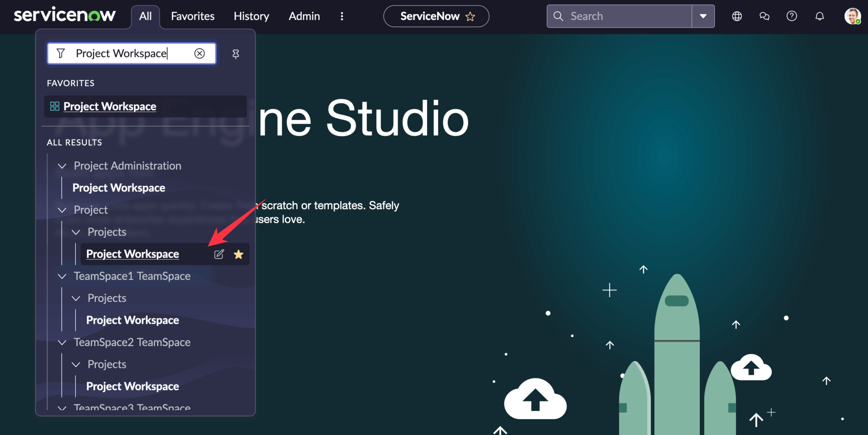Collapse the Project Administration group
The height and width of the screenshot is (435, 868).
click(x=62, y=166)
